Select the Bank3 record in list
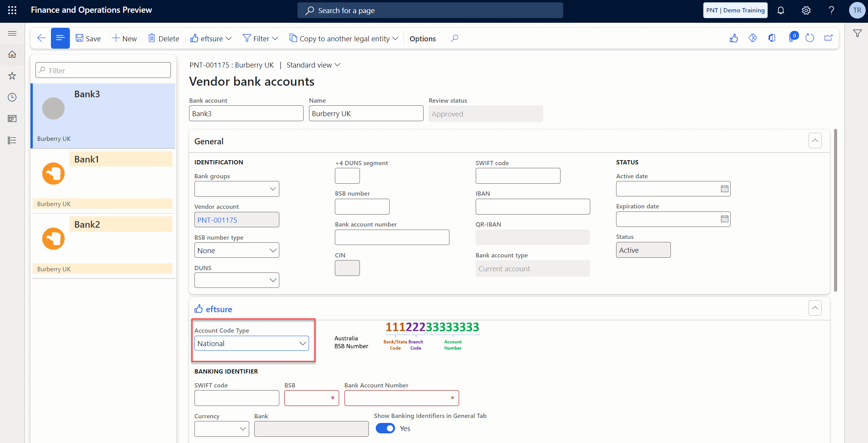Image resolution: width=868 pixels, height=443 pixels. point(103,116)
